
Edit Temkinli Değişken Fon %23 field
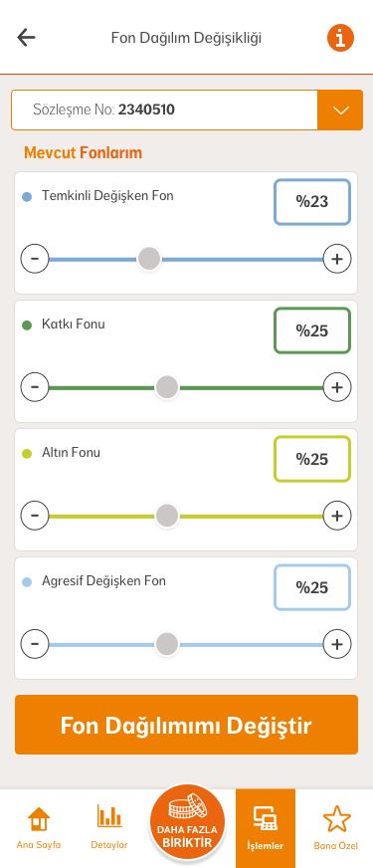tap(312, 202)
